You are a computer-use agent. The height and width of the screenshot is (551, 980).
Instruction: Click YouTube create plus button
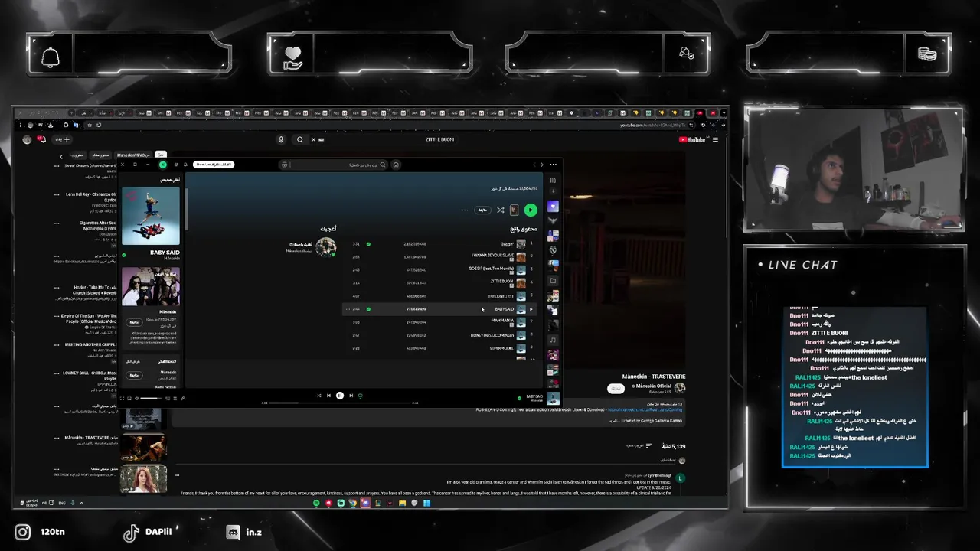pos(63,139)
